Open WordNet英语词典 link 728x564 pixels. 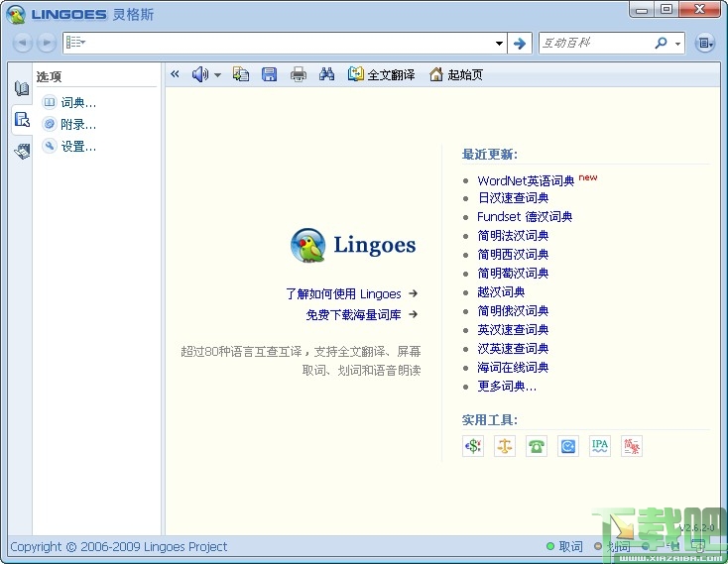tap(526, 180)
